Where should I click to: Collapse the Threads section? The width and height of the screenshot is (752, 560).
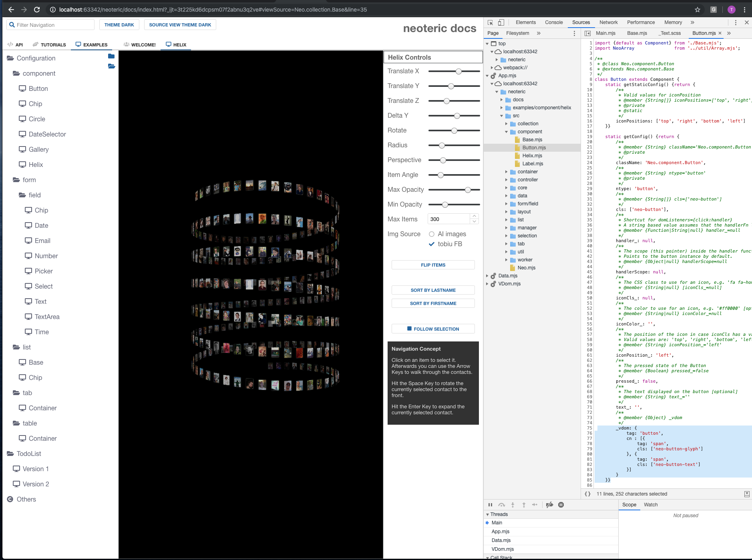point(487,514)
